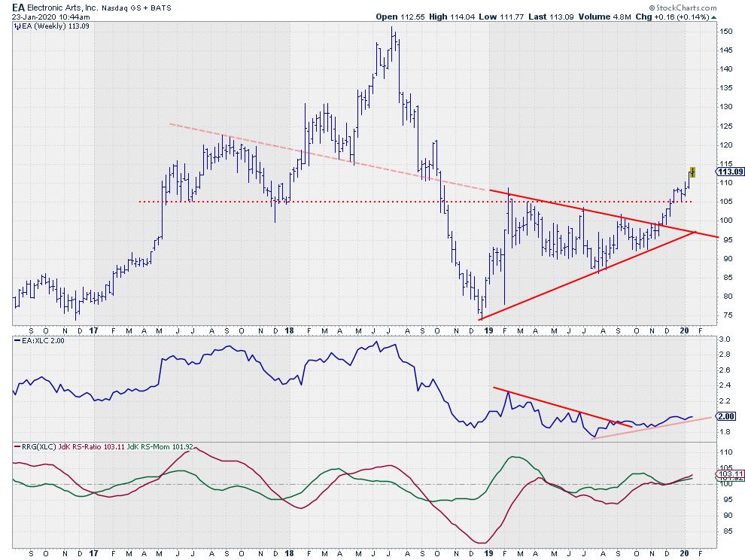This screenshot has width=745, height=560.
Task: Click the EA (Weekly) 113.09 legend label
Action: point(56,26)
